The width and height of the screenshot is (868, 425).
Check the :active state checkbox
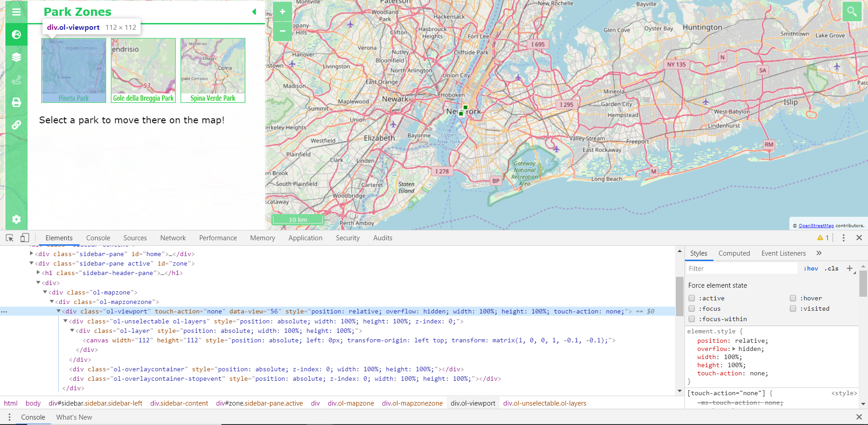692,298
